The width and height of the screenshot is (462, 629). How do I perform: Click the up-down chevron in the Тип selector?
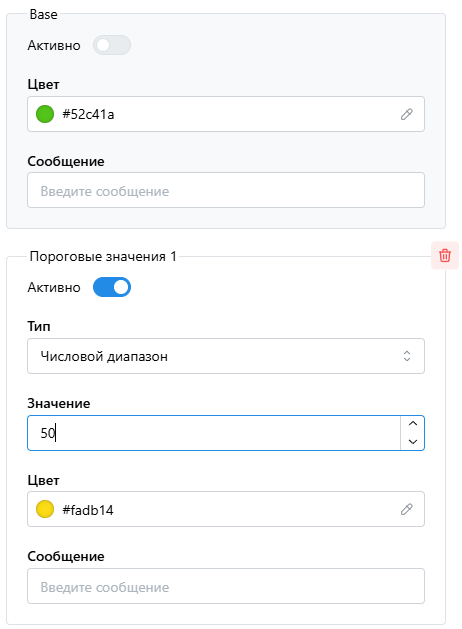coord(407,356)
